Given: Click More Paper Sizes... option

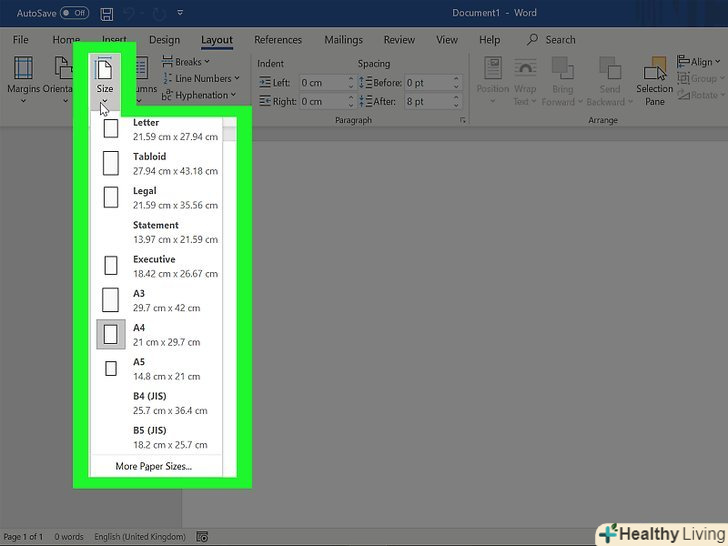Looking at the screenshot, I should (156, 466).
